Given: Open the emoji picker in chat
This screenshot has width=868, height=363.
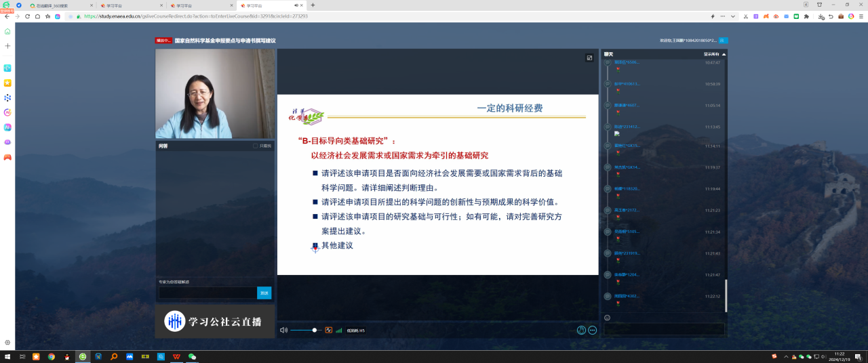Looking at the screenshot, I should 607,317.
